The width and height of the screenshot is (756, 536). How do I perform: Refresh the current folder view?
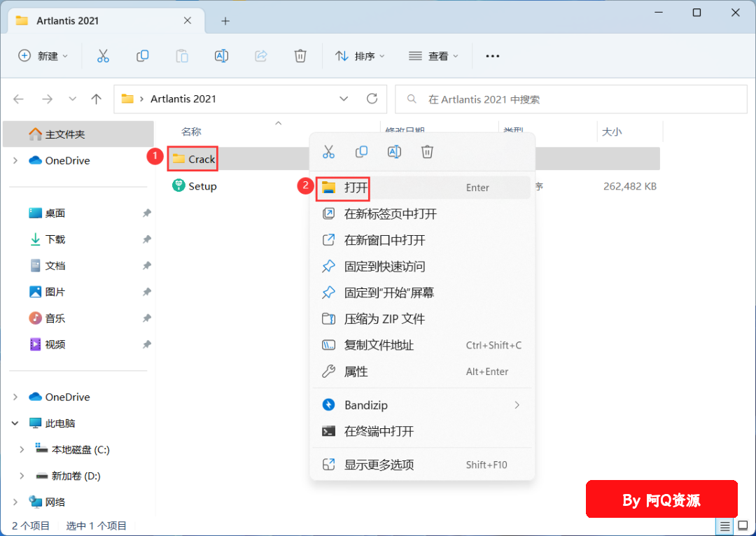click(372, 99)
